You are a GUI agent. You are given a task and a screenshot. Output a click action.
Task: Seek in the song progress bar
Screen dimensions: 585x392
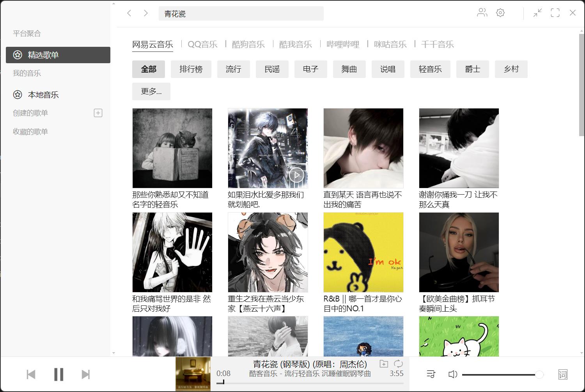(310, 383)
